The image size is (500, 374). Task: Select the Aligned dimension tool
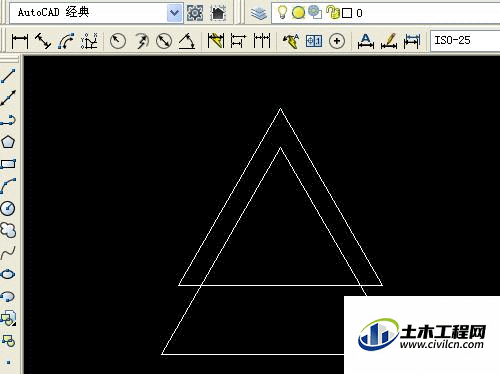(43, 41)
